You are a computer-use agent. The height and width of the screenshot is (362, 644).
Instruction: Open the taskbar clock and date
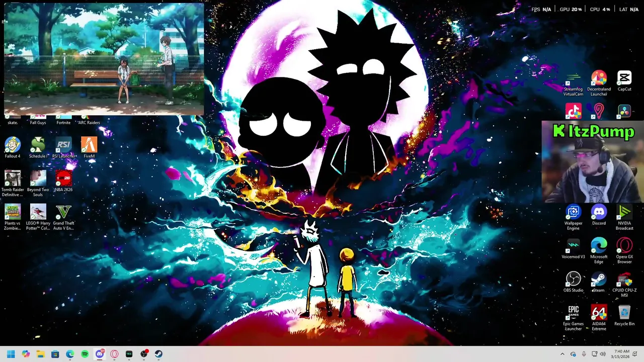coord(620,354)
